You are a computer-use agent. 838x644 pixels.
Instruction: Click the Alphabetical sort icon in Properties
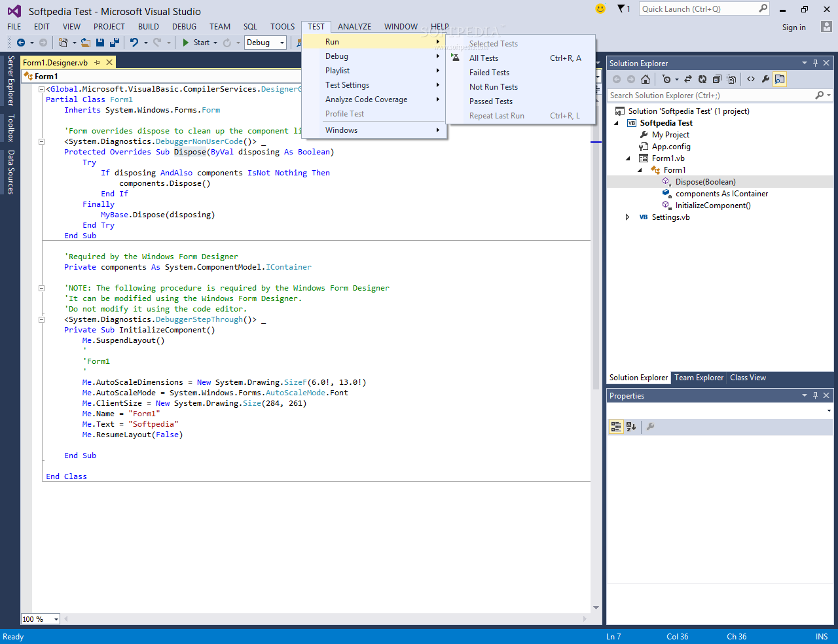tap(631, 427)
